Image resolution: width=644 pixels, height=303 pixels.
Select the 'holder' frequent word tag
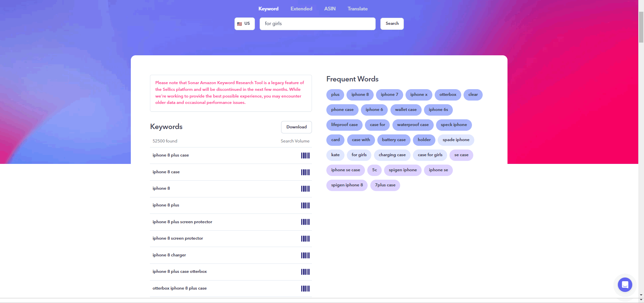click(x=424, y=140)
